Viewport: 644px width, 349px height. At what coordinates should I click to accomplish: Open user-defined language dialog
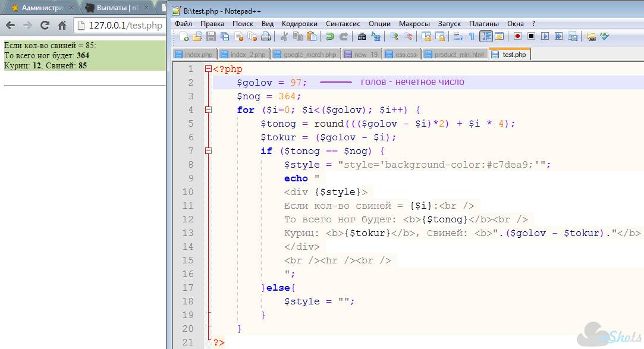pyautogui.click(x=499, y=37)
